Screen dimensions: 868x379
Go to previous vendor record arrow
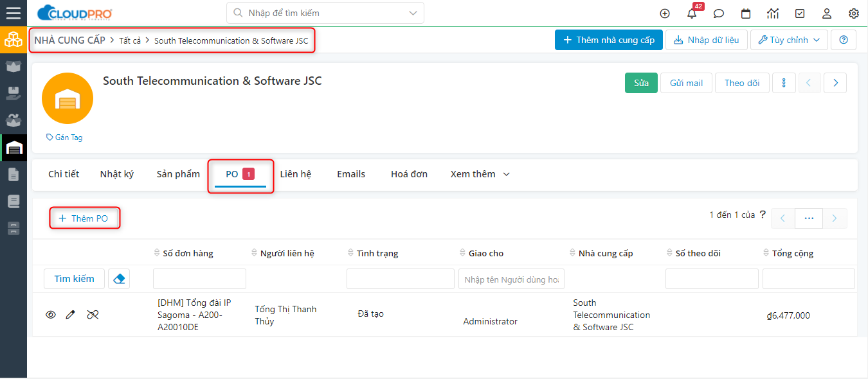809,83
